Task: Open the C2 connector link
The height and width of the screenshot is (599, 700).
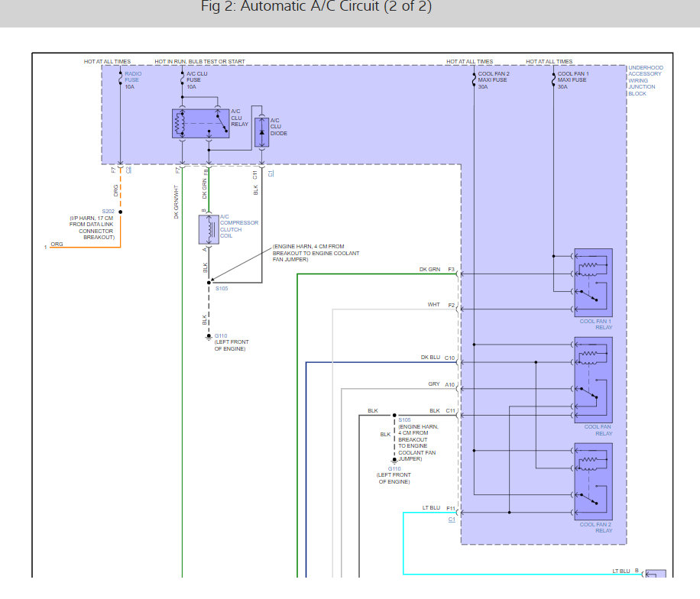Action: (128, 170)
